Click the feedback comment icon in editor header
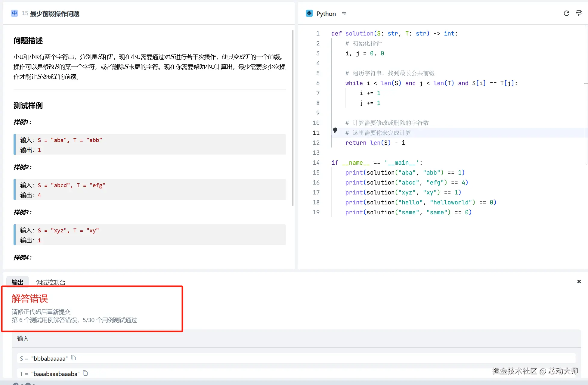Screen dimensions: 588x385 579,13
